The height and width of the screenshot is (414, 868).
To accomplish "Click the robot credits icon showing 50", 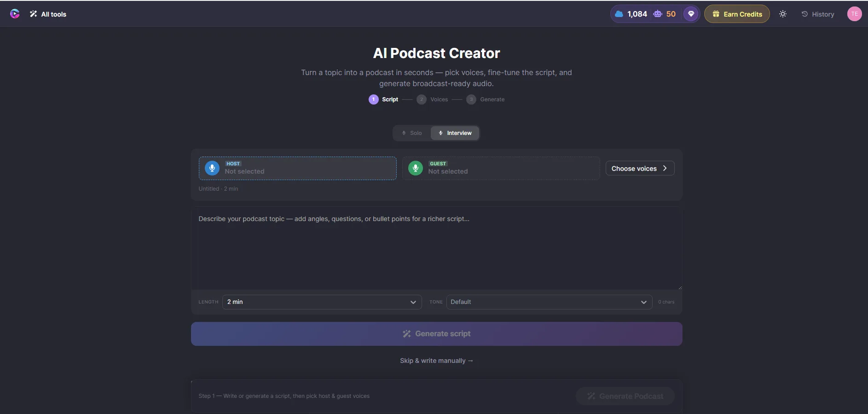I will click(658, 14).
